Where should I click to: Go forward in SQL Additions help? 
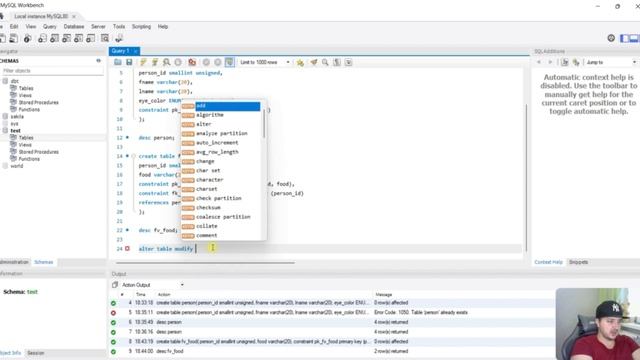coord(550,62)
